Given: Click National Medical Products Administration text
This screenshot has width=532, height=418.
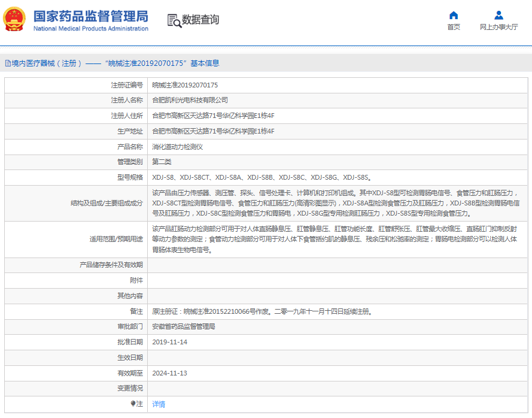Looking at the screenshot, I should [x=90, y=29].
